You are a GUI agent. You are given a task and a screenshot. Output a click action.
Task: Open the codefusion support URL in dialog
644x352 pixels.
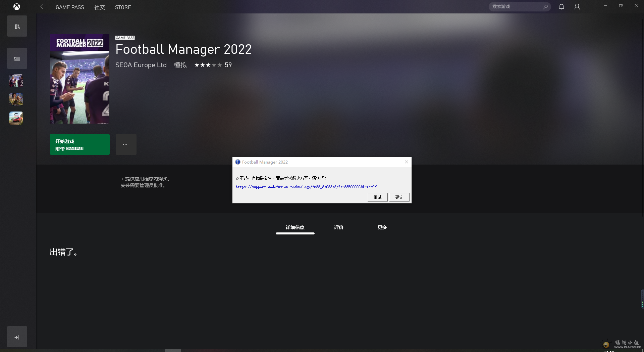coord(306,187)
